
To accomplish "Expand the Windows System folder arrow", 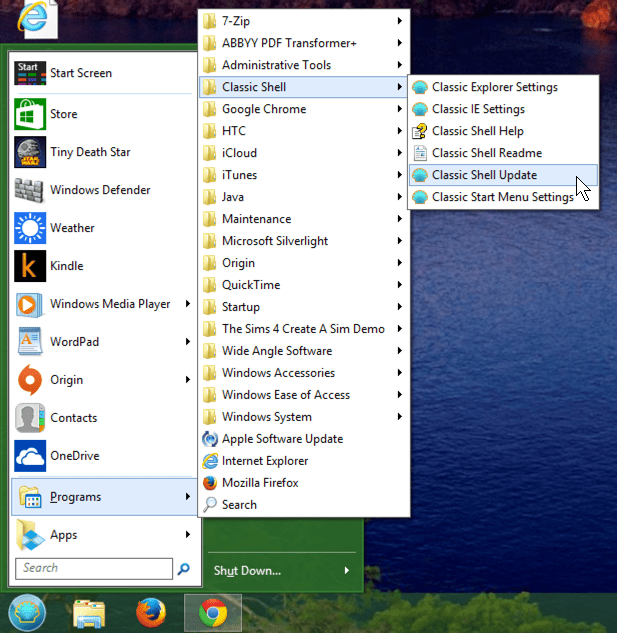I will tap(399, 417).
